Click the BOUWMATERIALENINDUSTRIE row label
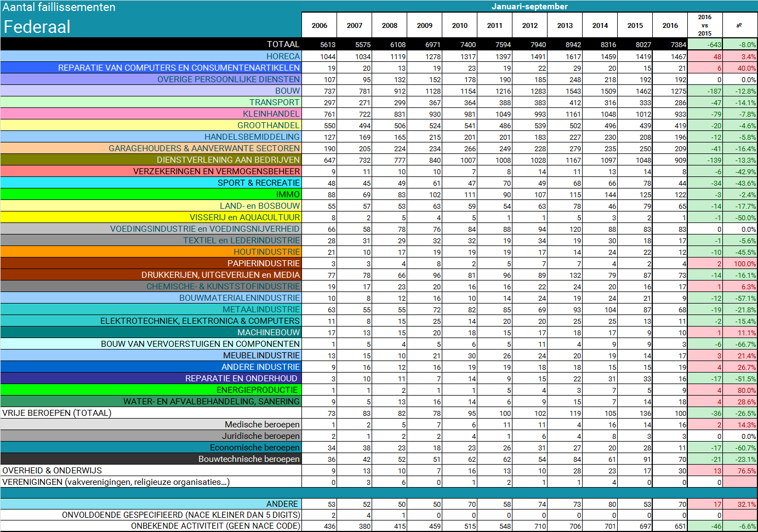Screen dimensions: 758x532 [240, 298]
